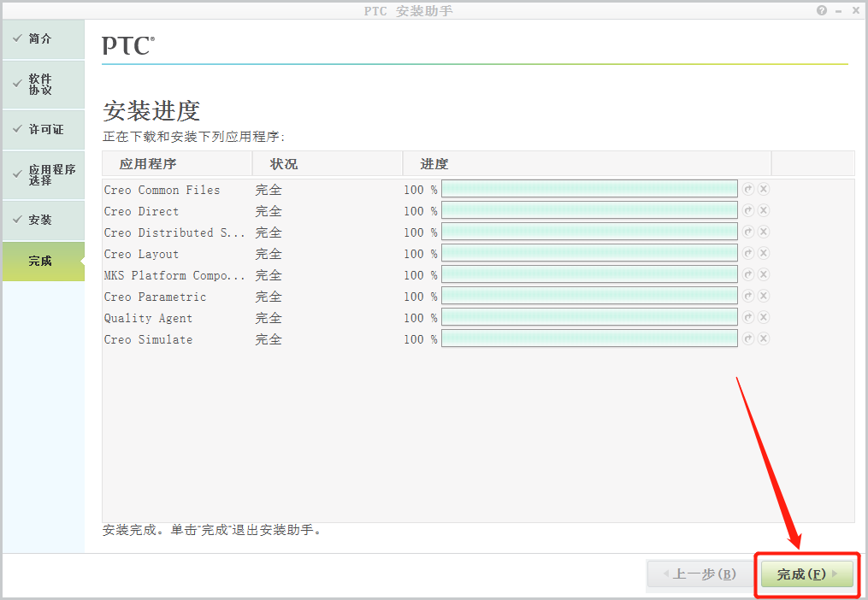Click the 应用程序 column header
The image size is (868, 600).
pos(177,164)
